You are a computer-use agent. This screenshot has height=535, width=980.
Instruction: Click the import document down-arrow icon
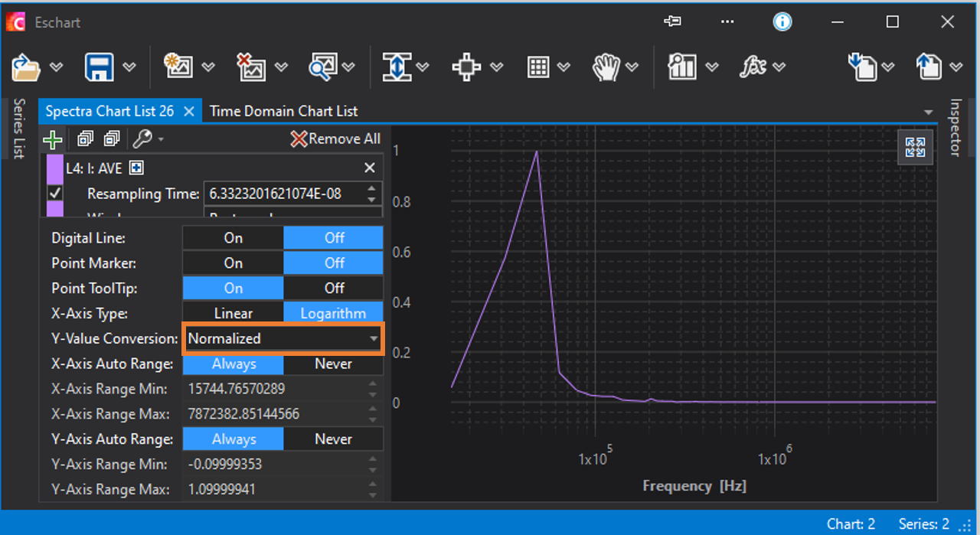[x=862, y=67]
